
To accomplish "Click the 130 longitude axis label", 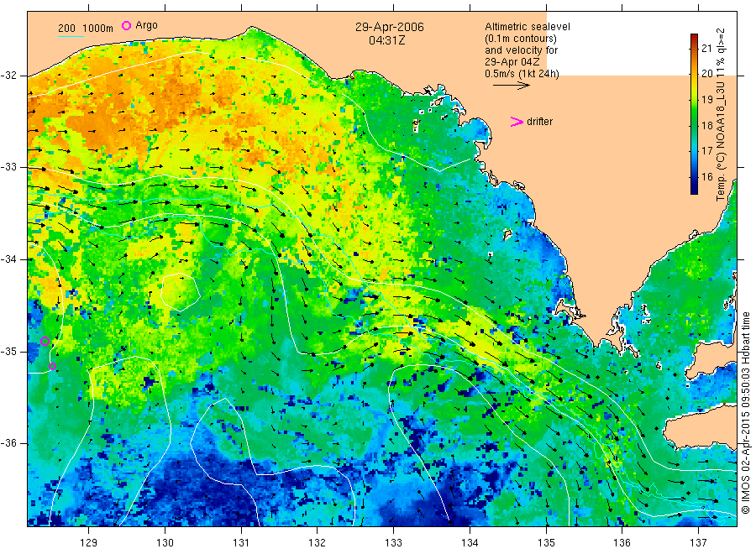I will pyautogui.click(x=165, y=543).
